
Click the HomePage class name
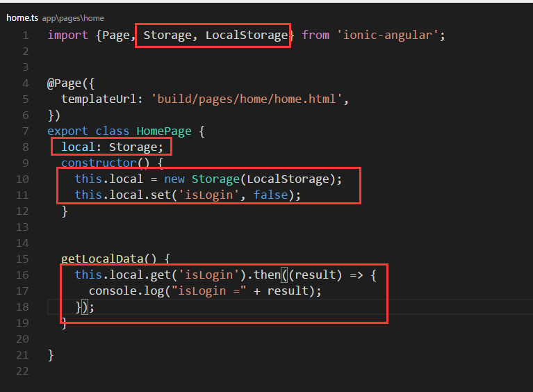click(x=164, y=131)
